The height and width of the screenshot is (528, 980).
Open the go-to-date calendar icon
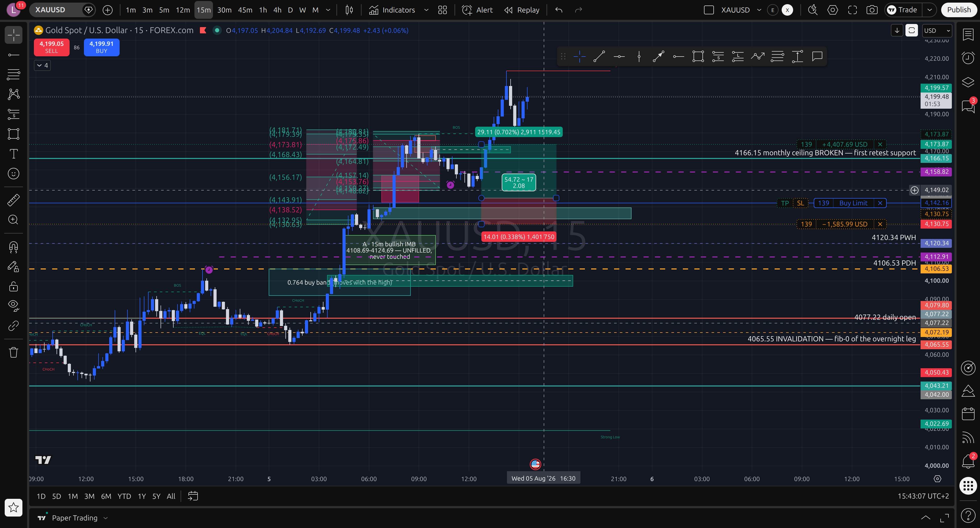(193, 496)
